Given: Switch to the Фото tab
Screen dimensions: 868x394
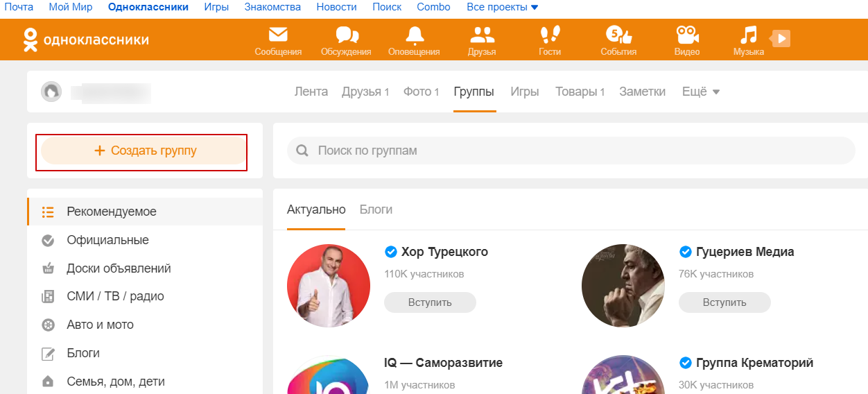Looking at the screenshot, I should (x=422, y=92).
